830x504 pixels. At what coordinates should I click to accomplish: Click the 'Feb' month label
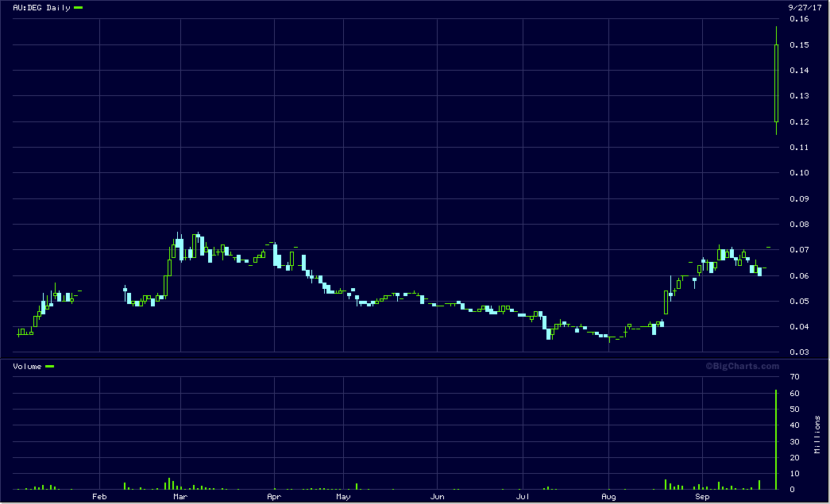point(99,497)
